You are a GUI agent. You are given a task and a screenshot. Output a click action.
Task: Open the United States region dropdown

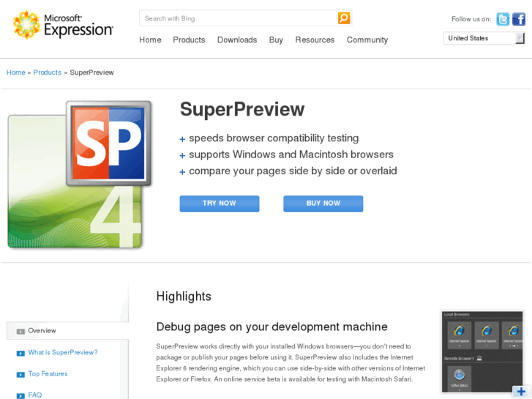pos(484,38)
